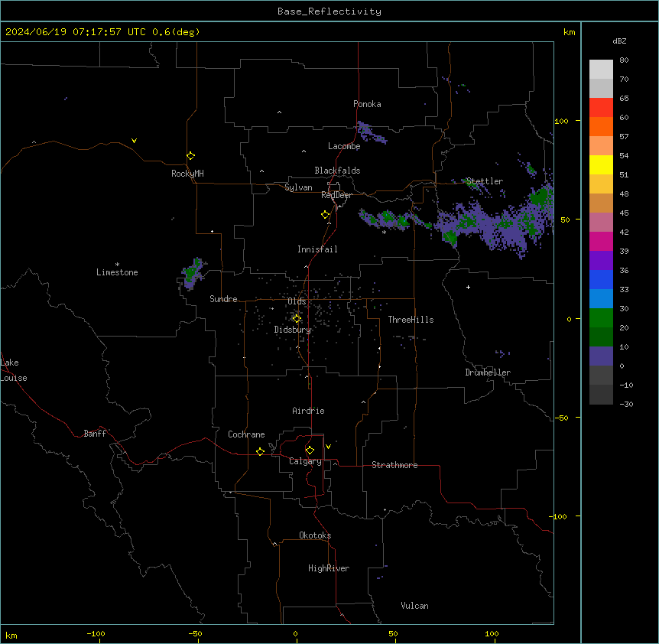
Task: Click the yellow diamond marker above Calgary label
Action: pyautogui.click(x=310, y=450)
